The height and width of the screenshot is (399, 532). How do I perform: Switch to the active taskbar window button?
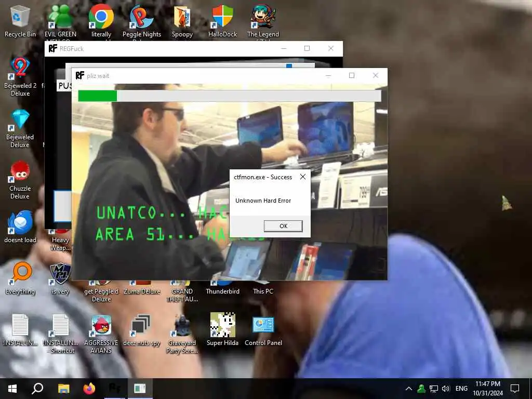140,389
